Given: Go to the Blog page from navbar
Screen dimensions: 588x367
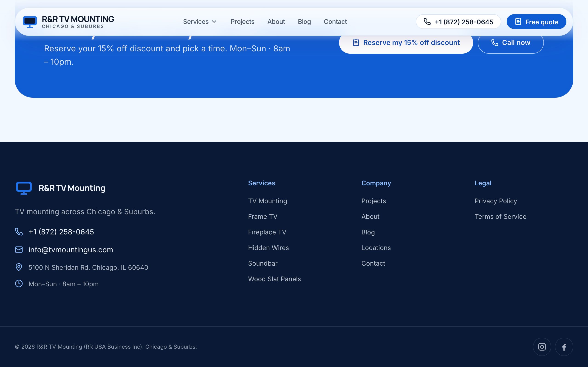Looking at the screenshot, I should [x=304, y=22].
